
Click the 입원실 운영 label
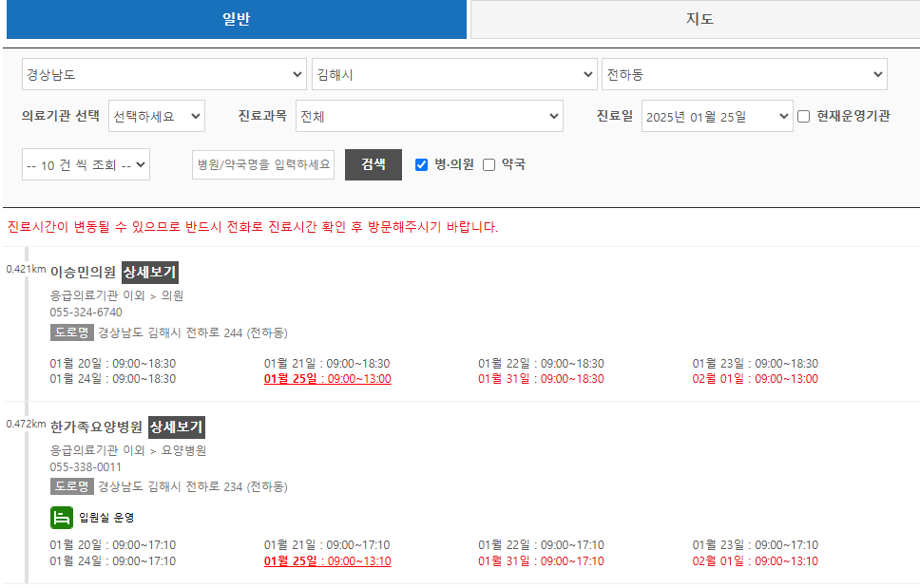click(106, 518)
